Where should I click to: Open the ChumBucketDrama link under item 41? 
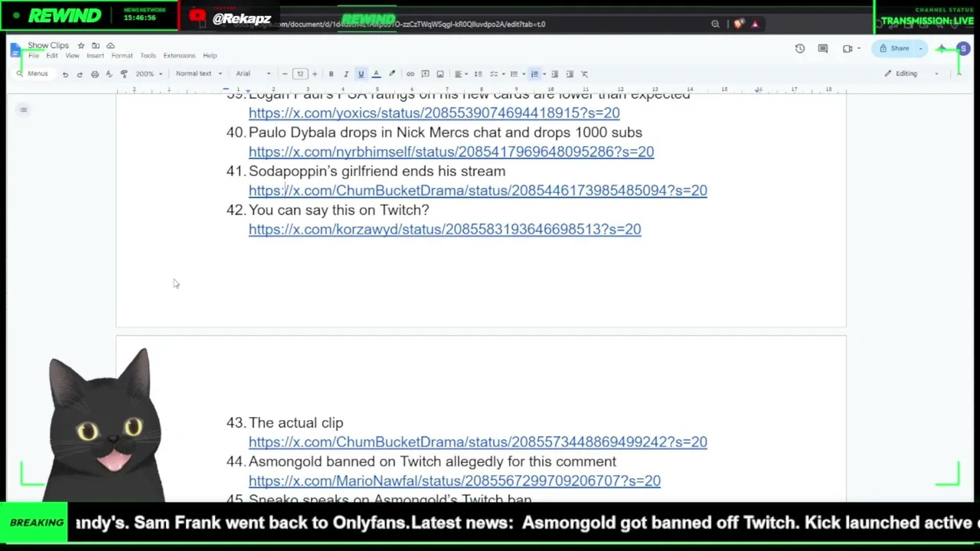(x=478, y=191)
